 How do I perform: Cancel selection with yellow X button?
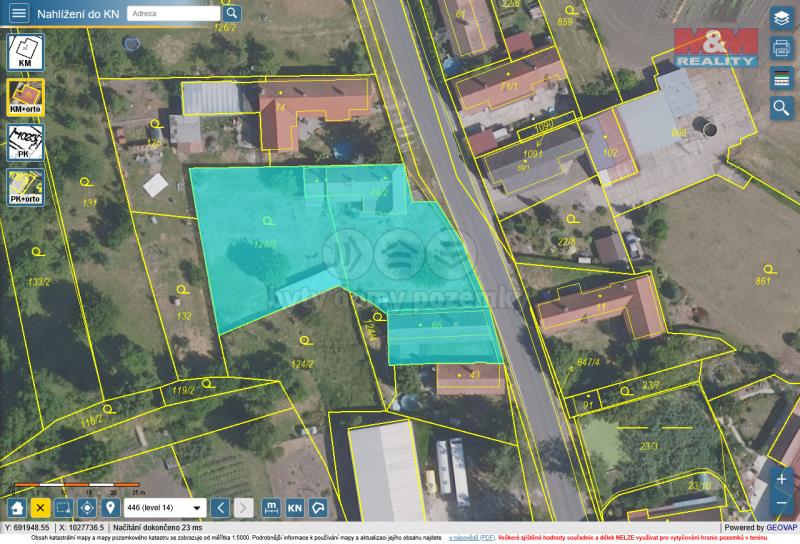tap(40, 507)
